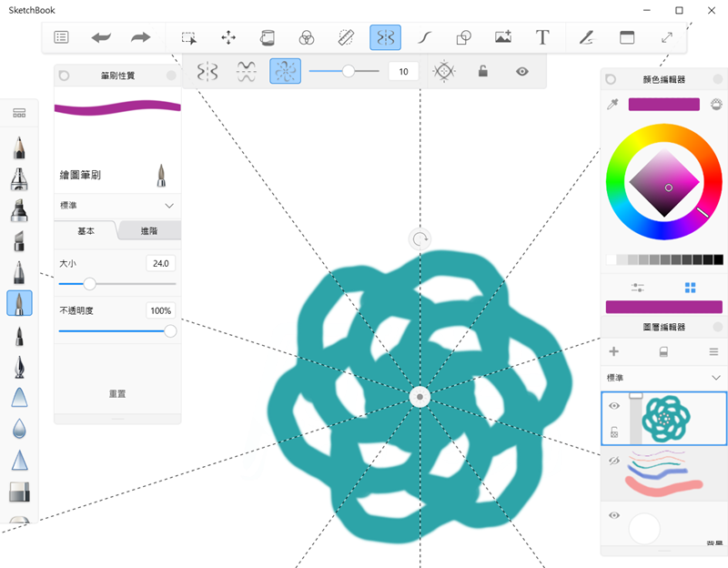Toggle symmetry lines visibility eye
The image size is (728, 568).
pos(521,71)
